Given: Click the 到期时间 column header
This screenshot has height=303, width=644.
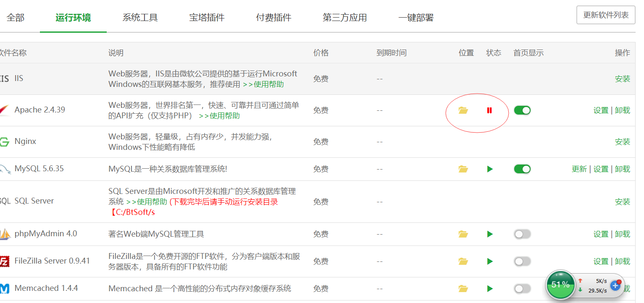Looking at the screenshot, I should click(x=392, y=53).
